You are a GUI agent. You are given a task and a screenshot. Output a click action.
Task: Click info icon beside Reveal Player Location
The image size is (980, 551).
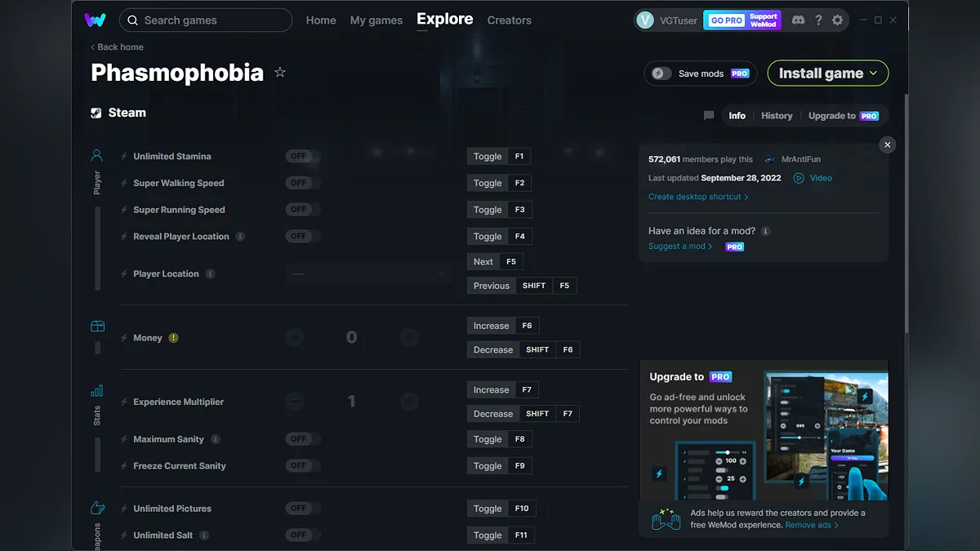pos(240,237)
